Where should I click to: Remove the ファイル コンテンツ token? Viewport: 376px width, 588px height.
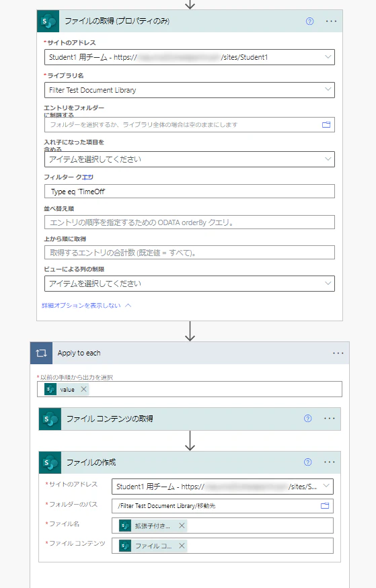click(x=182, y=546)
